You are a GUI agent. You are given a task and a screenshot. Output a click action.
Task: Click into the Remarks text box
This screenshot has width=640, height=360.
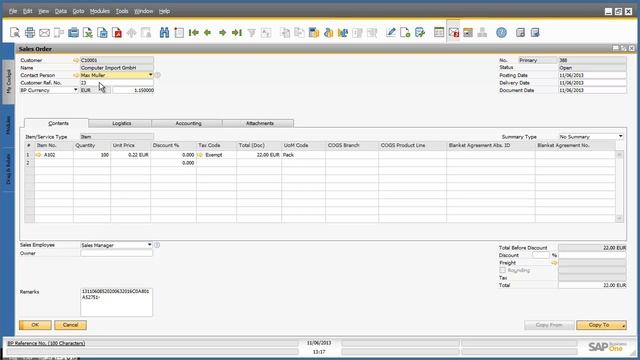click(116, 302)
